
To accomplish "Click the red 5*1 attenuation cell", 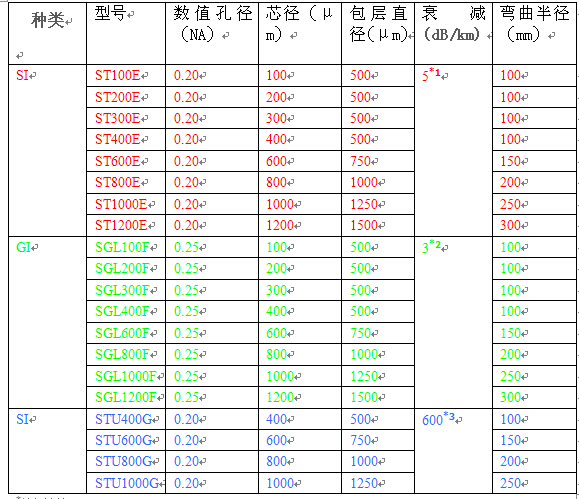I will 453,150.
